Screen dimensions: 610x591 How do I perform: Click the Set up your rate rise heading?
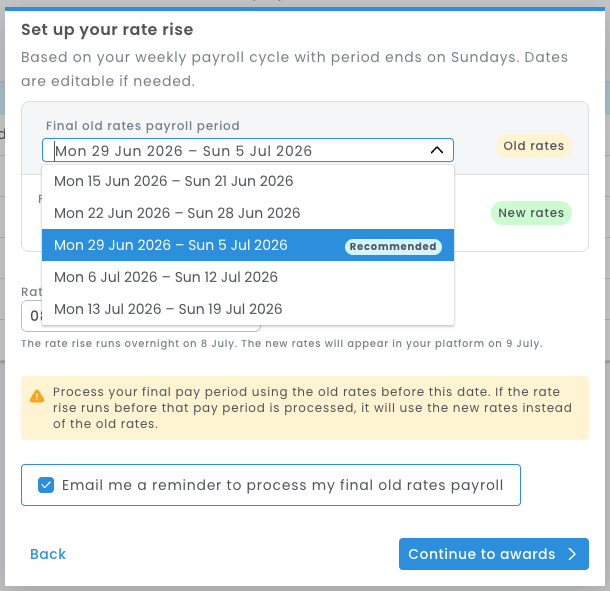click(107, 30)
